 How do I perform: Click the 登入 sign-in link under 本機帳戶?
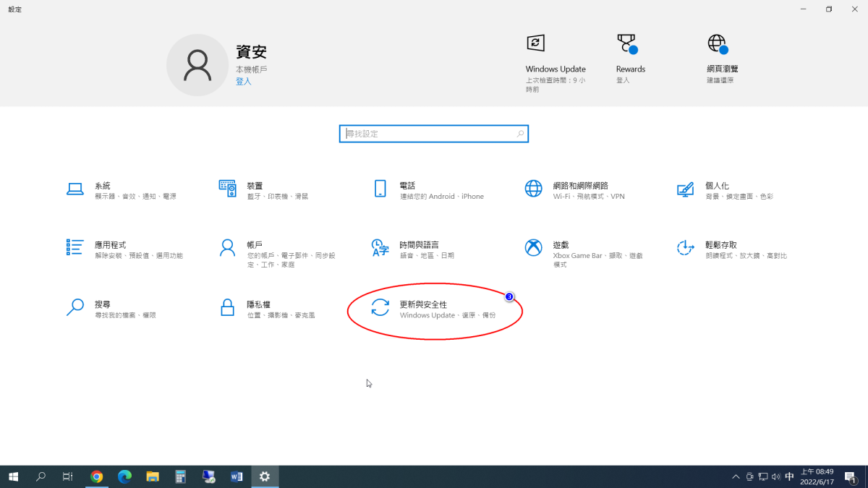(243, 82)
